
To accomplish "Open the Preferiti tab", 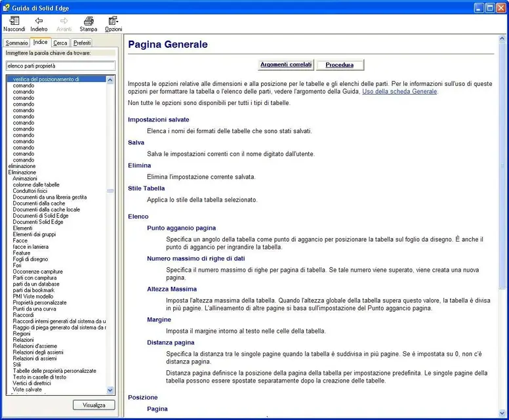I will (x=82, y=43).
